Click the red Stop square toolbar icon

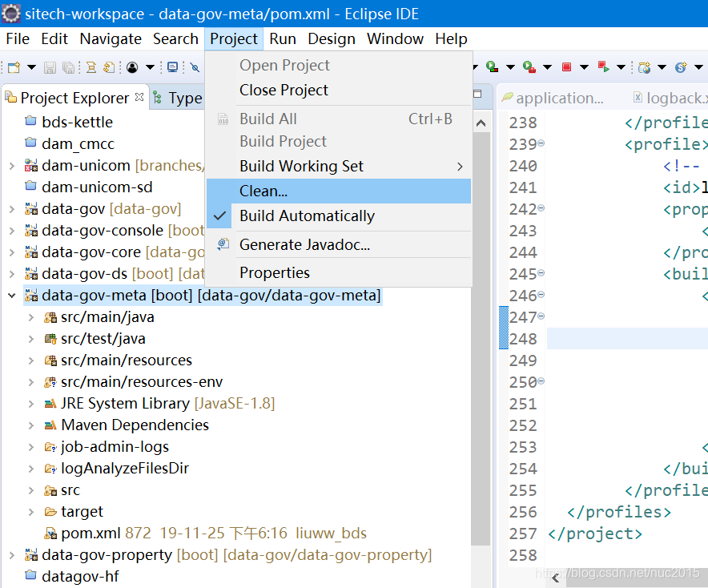(566, 67)
